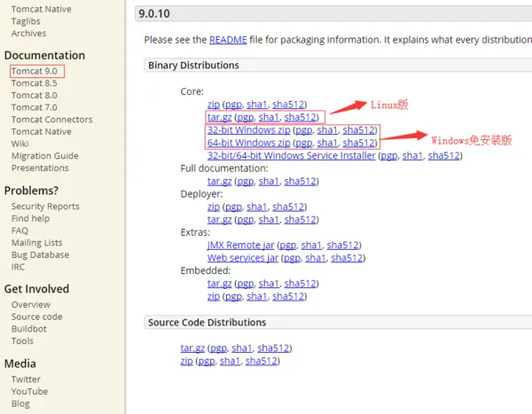Open the Buildbot link
Screen dimensions: 532x414
[29, 329]
